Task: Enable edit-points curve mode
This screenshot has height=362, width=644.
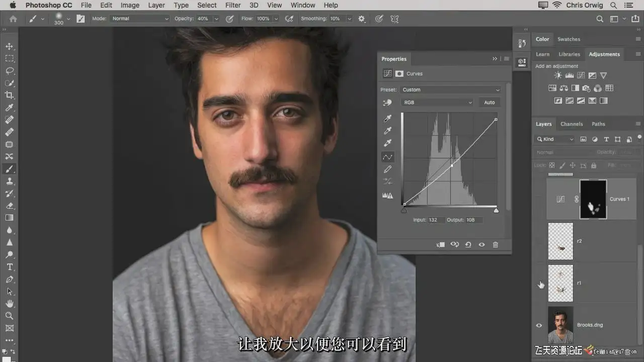Action: coord(387,157)
